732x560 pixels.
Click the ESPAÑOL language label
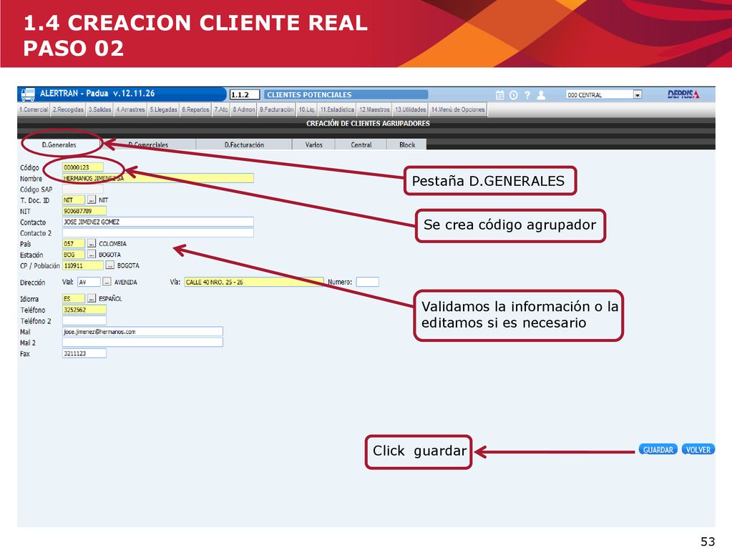pos(110,298)
